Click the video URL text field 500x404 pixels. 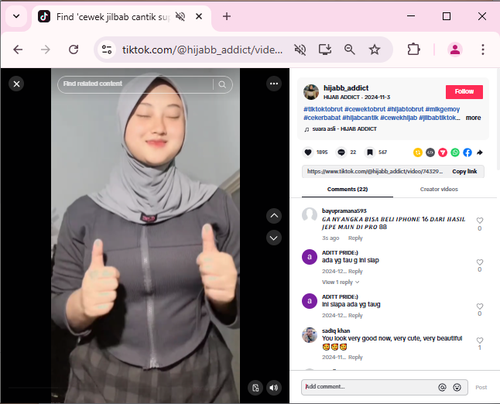tap(375, 171)
